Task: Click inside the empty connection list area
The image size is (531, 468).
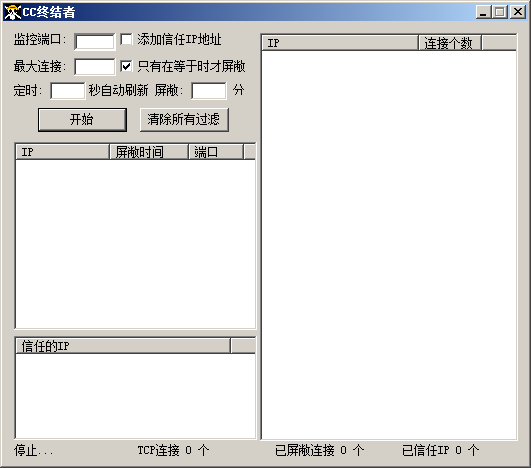Action: pyautogui.click(x=389, y=244)
